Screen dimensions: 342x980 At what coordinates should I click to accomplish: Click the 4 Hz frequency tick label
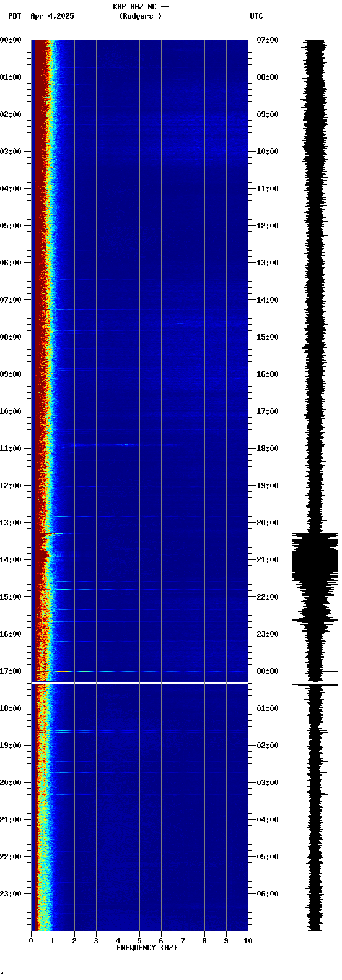118,941
